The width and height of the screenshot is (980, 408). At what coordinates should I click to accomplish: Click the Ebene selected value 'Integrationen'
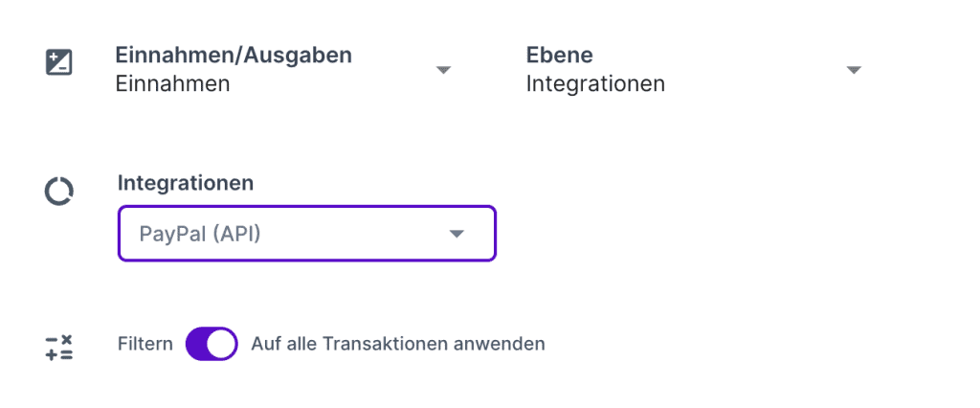(595, 84)
